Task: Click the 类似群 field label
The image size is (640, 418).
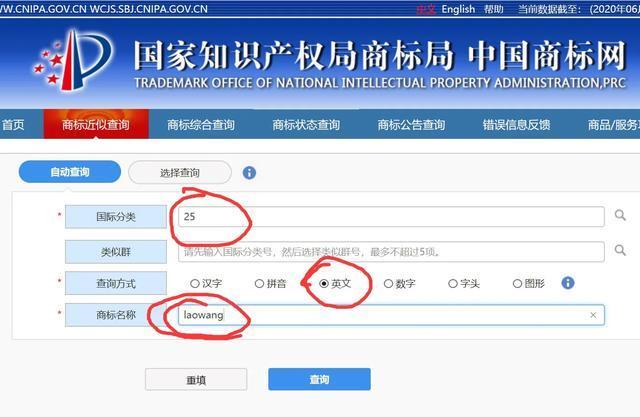Action: tap(116, 252)
